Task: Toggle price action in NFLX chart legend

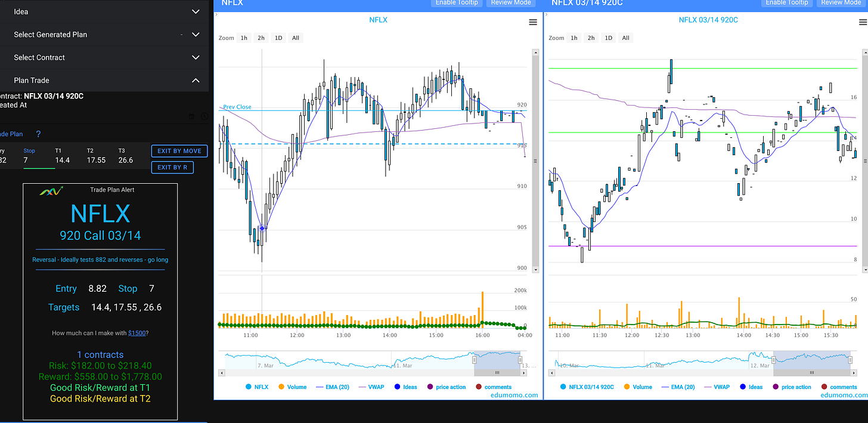Action: coord(446,387)
